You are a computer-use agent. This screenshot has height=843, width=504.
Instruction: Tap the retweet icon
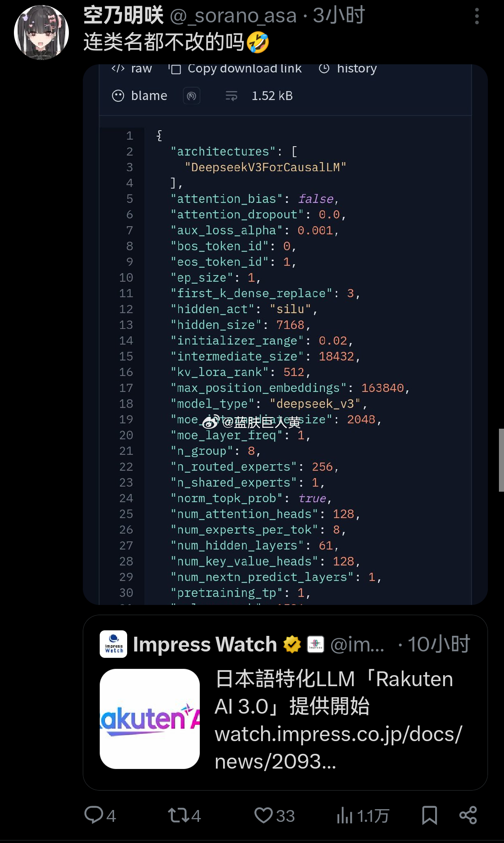tap(178, 815)
